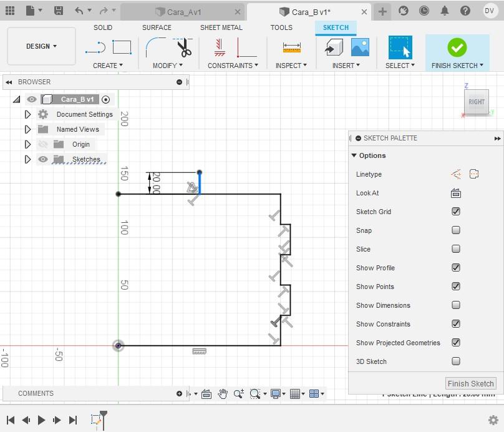Open Notifications bell icon

445,11
